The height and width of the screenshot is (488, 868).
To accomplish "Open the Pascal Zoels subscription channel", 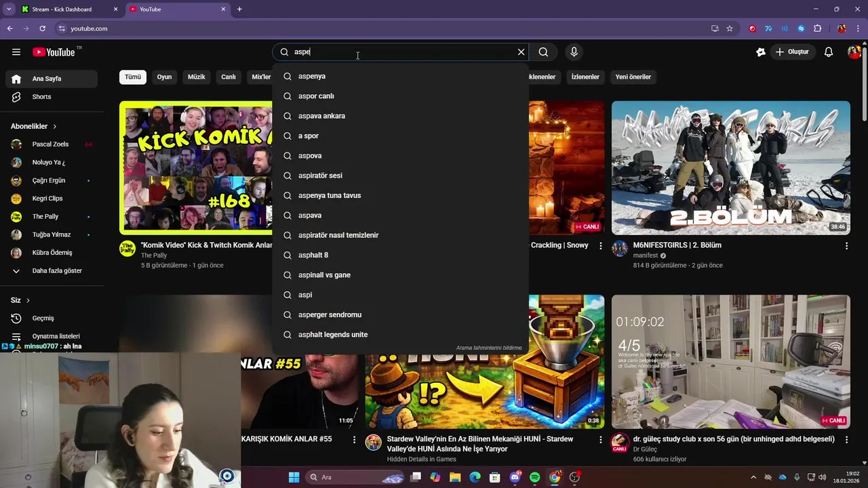I will point(52,144).
